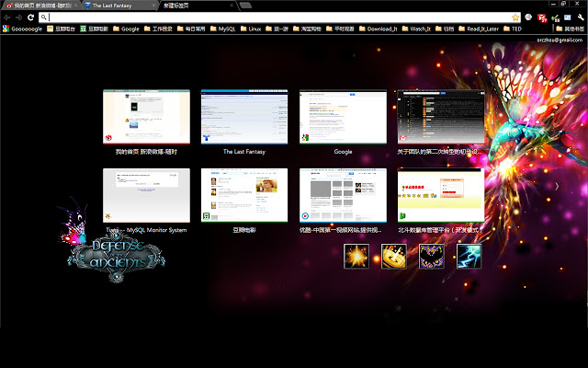Click the purple mask ability icon
The image size is (588, 368).
tap(431, 257)
